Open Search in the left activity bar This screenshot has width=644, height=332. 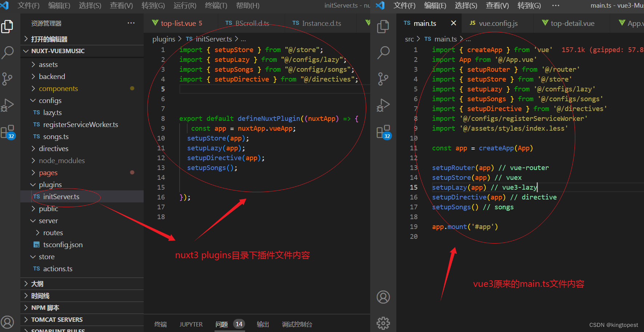point(7,52)
